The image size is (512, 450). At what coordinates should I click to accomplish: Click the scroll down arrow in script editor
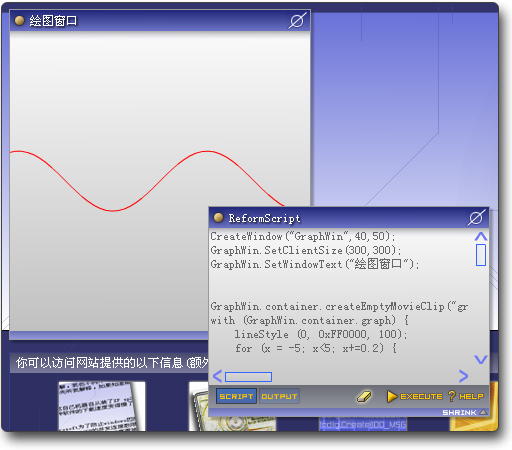pyautogui.click(x=481, y=359)
